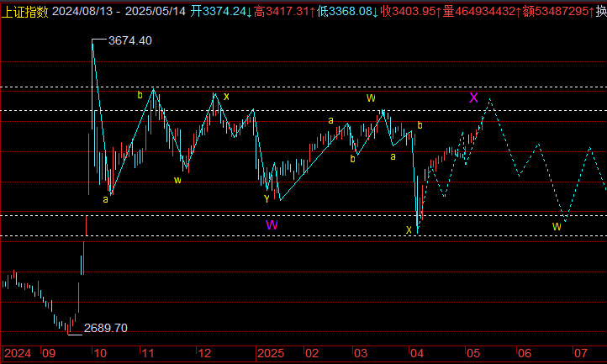Click the 3674.40 peak price label
The height and width of the screenshot is (364, 607).
tap(129, 41)
